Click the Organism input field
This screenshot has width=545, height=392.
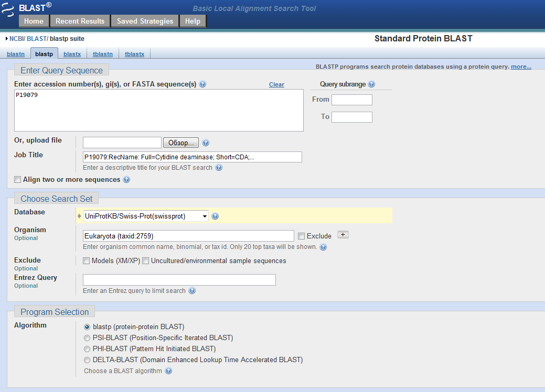pyautogui.click(x=188, y=236)
